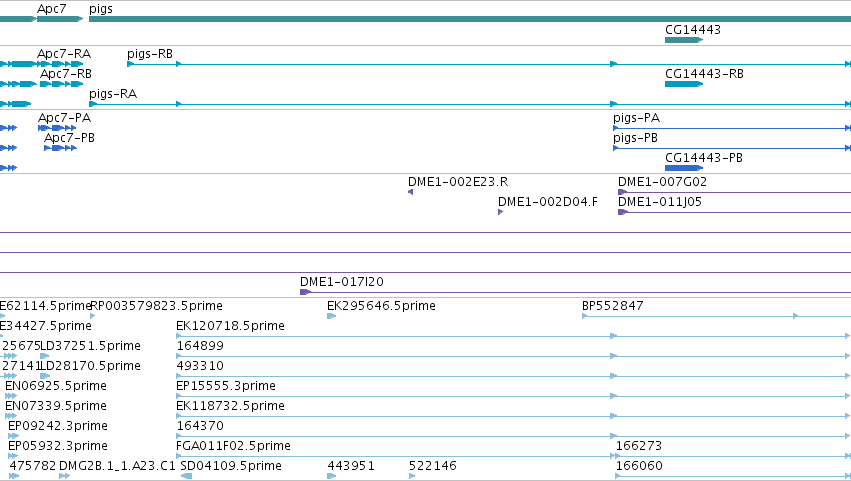Select the 166060 feature label
This screenshot has width=851, height=481.
coord(639,466)
